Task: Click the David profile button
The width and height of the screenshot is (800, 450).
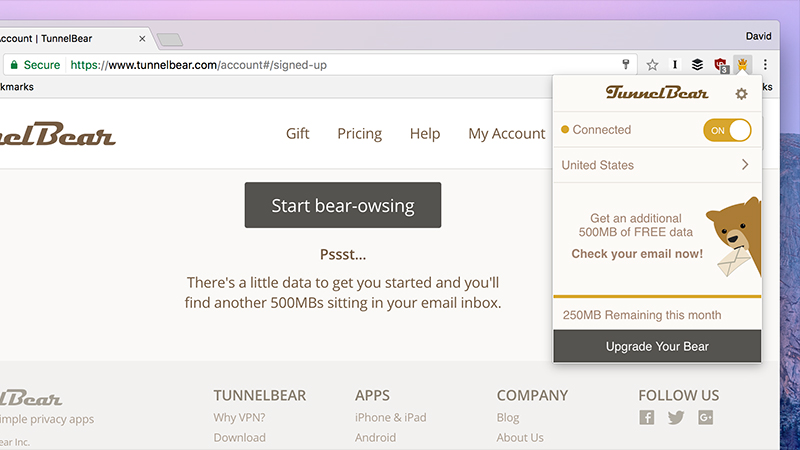Action: pyautogui.click(x=758, y=36)
